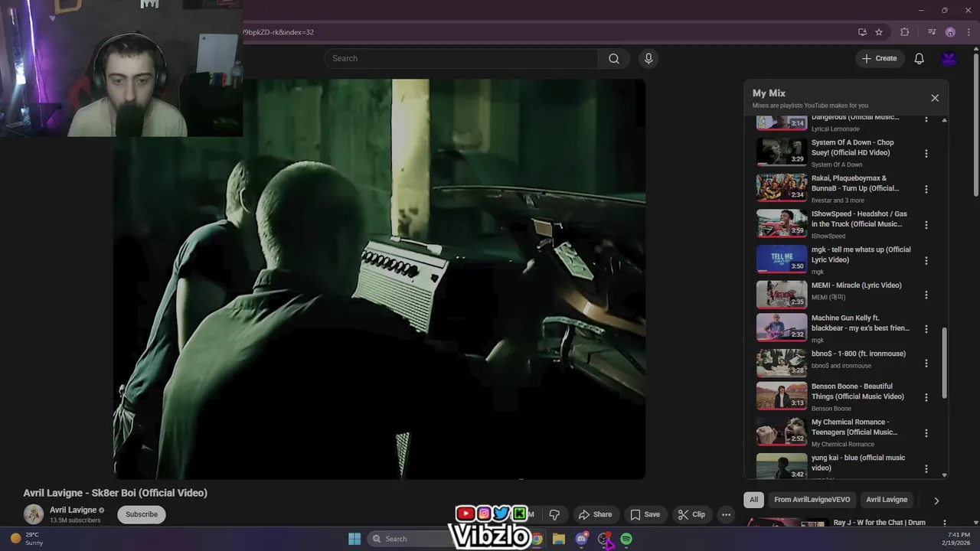
Task: Open Discord from taskbar
Action: click(x=582, y=539)
